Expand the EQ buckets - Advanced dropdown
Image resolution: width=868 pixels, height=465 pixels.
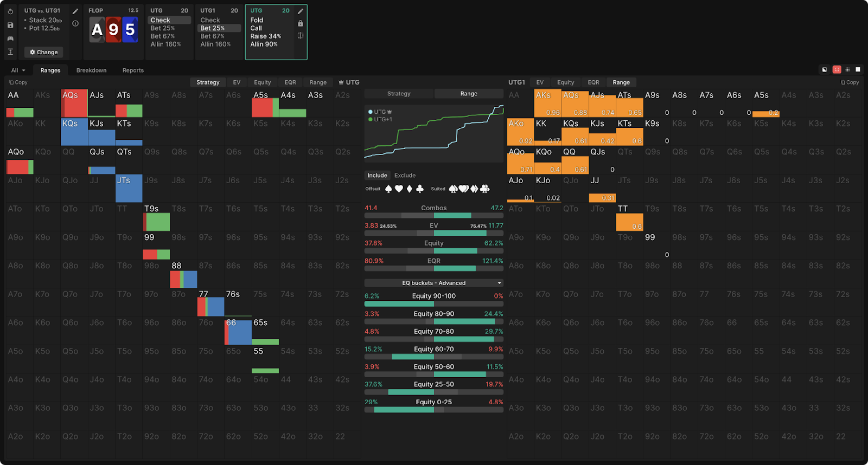click(x=433, y=283)
